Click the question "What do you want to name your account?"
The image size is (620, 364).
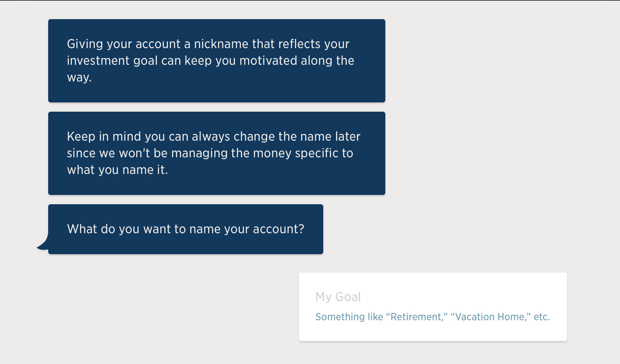[185, 229]
